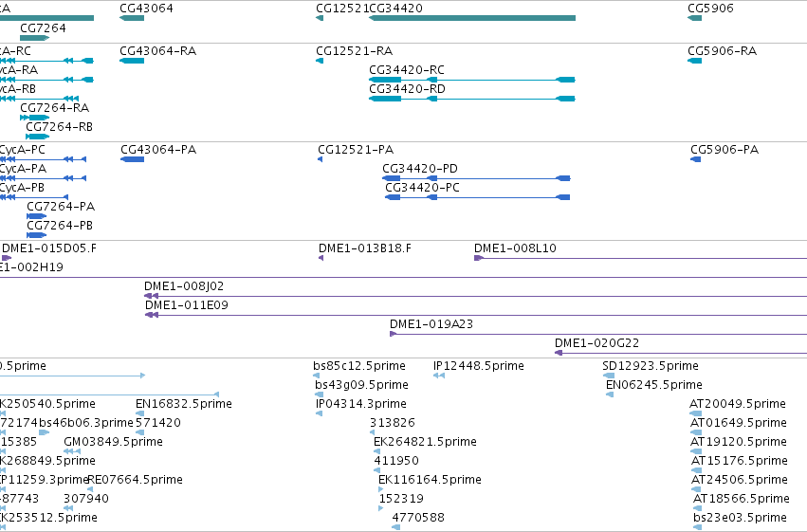The height and width of the screenshot is (532, 807).
Task: Open protein CG12521-PA
Action: (356, 150)
